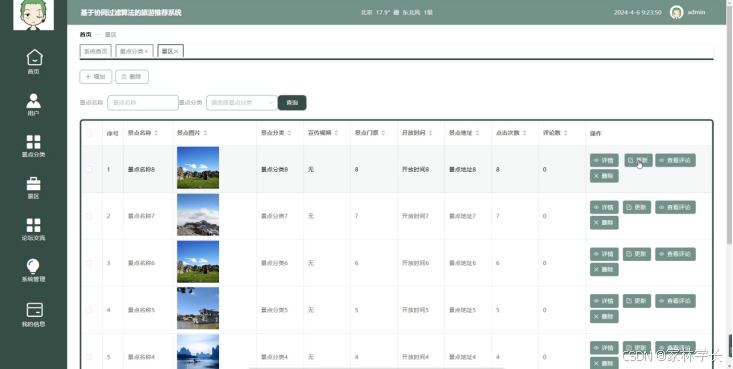Viewport: 733px width, 369px height.
Task: Click the admin avatar in the header
Action: coord(676,12)
